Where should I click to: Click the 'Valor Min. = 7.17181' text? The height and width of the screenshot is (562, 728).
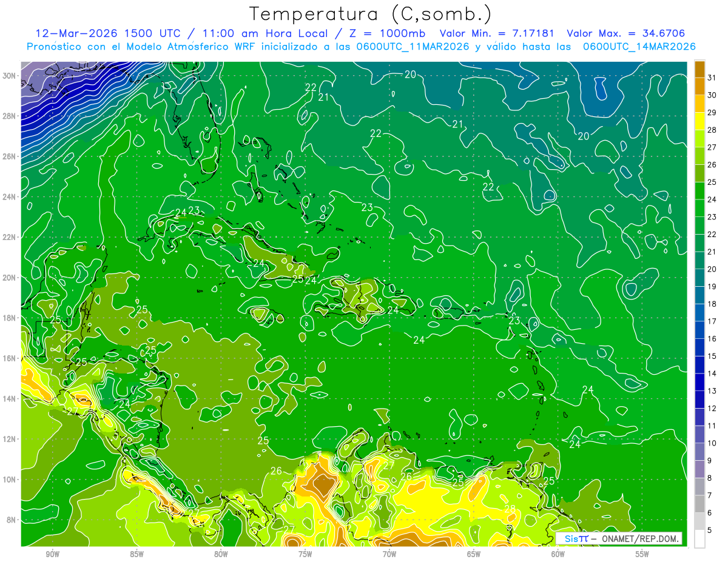click(498, 33)
